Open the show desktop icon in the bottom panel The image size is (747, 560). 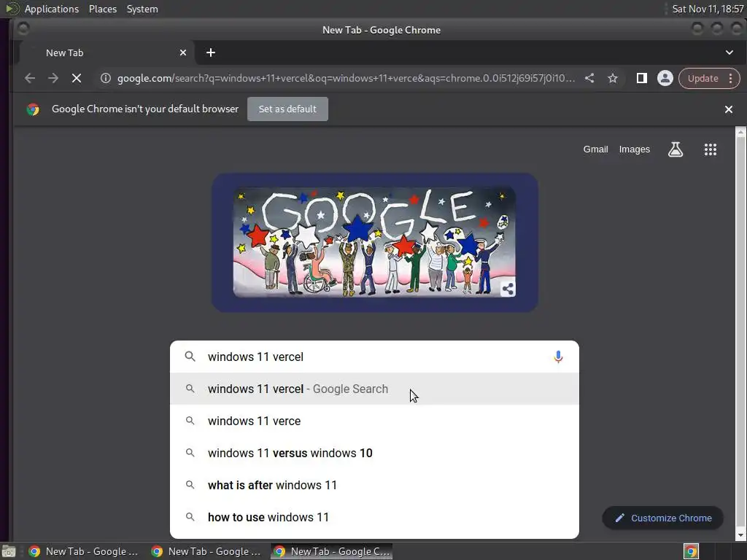pos(9,551)
